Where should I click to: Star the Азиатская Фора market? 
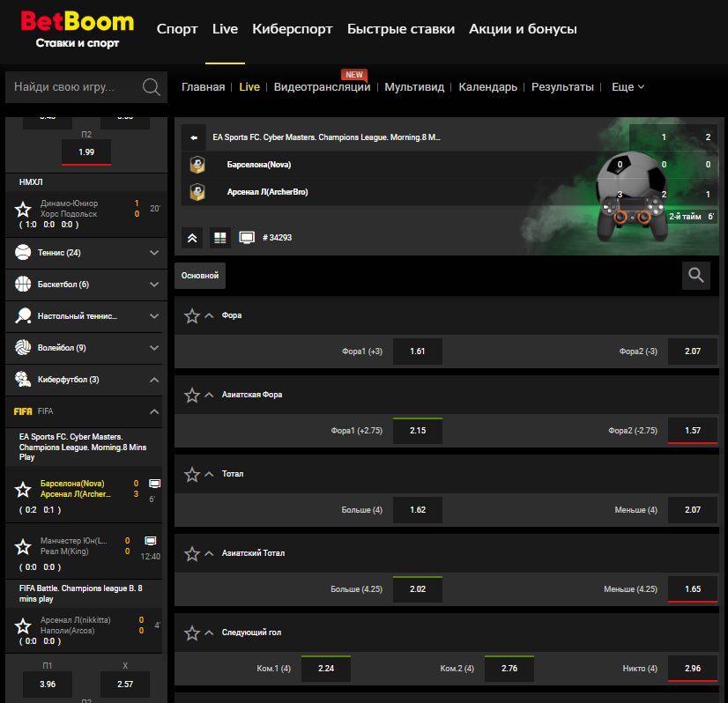click(x=192, y=396)
